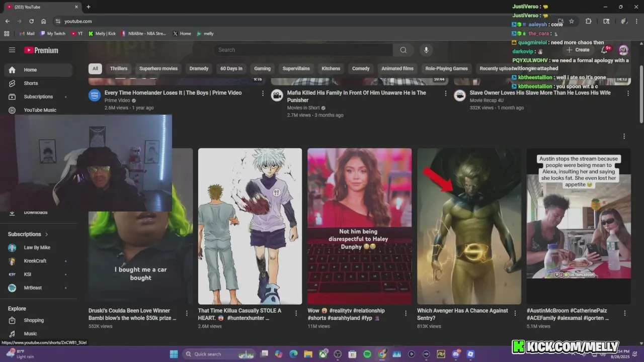
Task: Click the YouTube search field
Action: [x=303, y=50]
